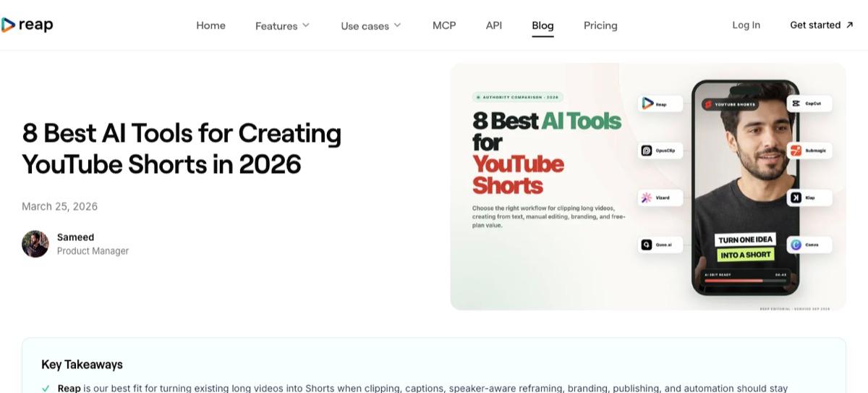Open the article hero image
The image size is (868, 393).
pyautogui.click(x=647, y=187)
